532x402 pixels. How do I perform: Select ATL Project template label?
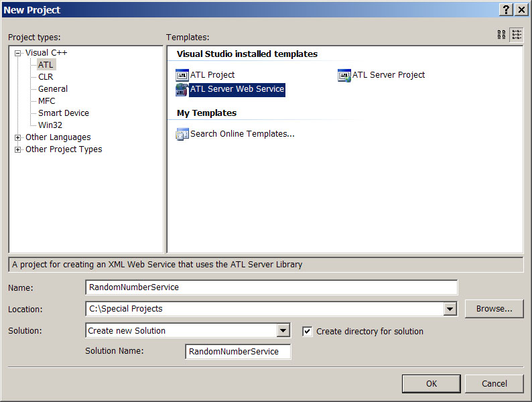pos(212,75)
